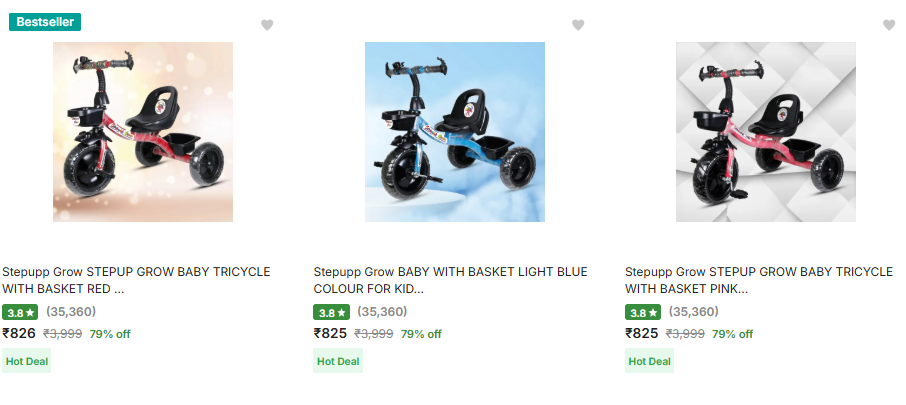Image resolution: width=906 pixels, height=405 pixels.
Task: Open the red tricycle product image
Action: [x=143, y=132]
